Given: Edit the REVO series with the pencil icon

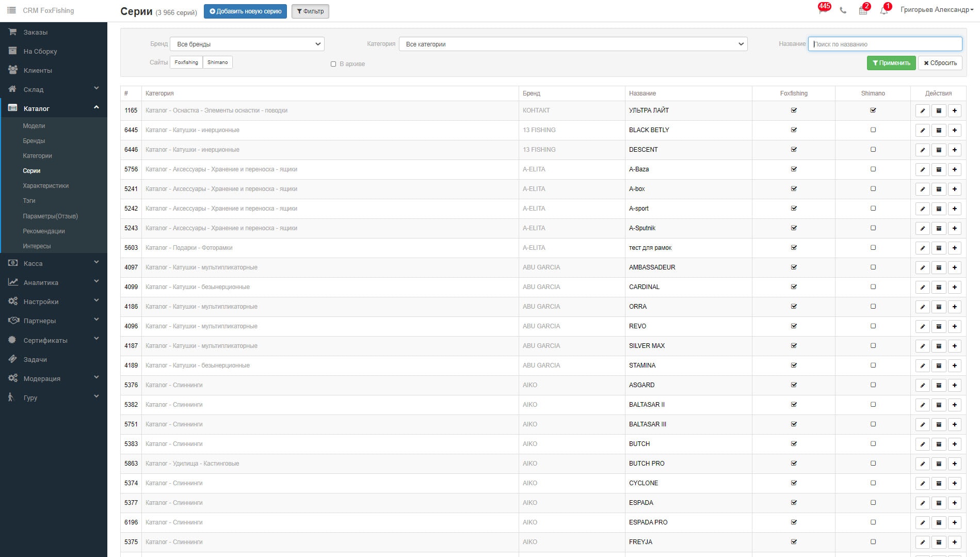Looking at the screenshot, I should coord(922,326).
